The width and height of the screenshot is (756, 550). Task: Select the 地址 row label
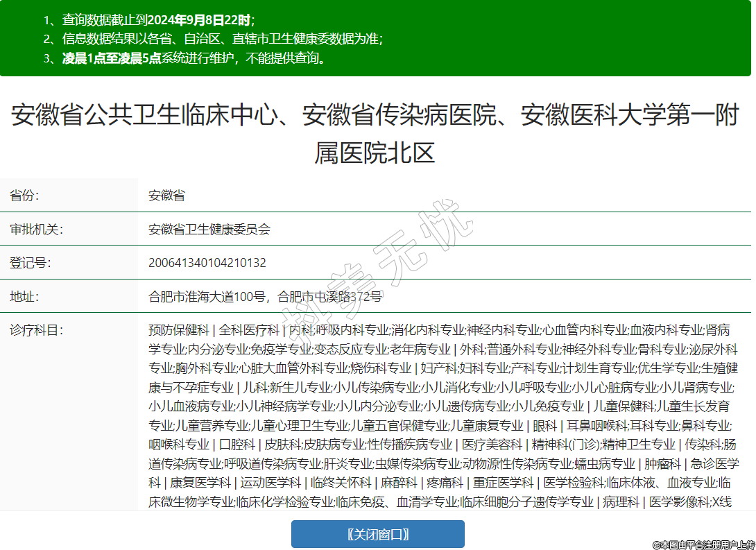point(24,297)
